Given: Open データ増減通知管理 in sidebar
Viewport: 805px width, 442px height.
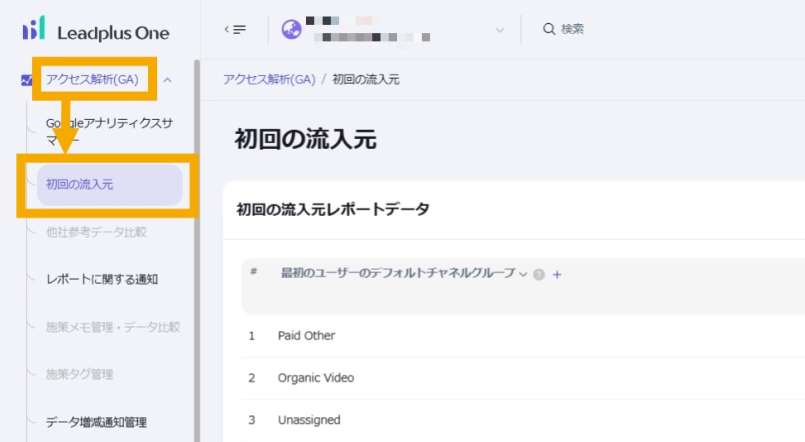Looking at the screenshot, I should click(x=96, y=421).
